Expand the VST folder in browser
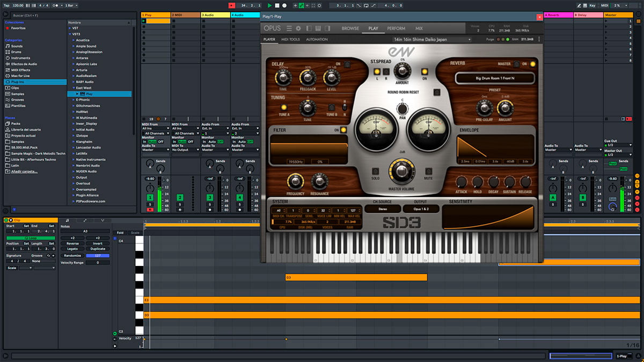644x362 pixels. [69, 28]
